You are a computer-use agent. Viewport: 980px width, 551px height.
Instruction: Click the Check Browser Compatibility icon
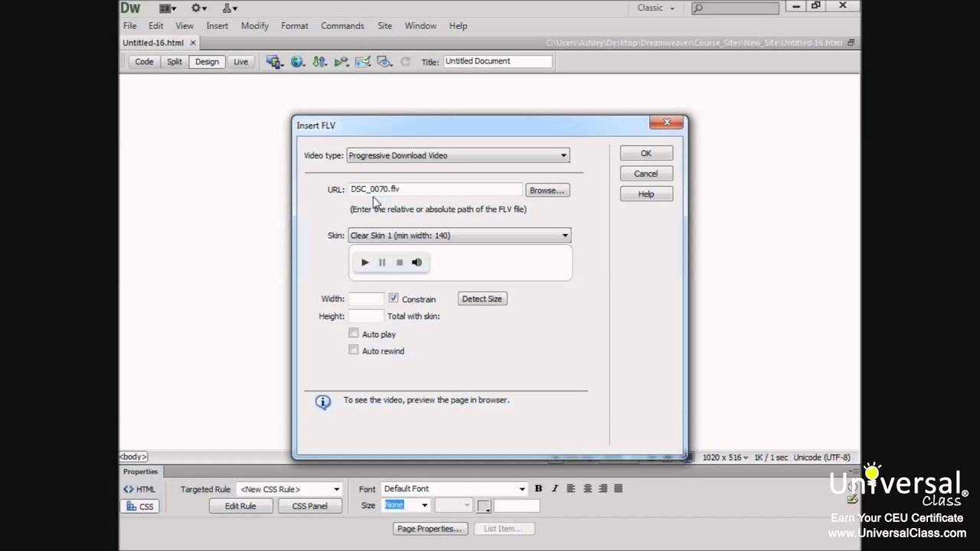363,62
